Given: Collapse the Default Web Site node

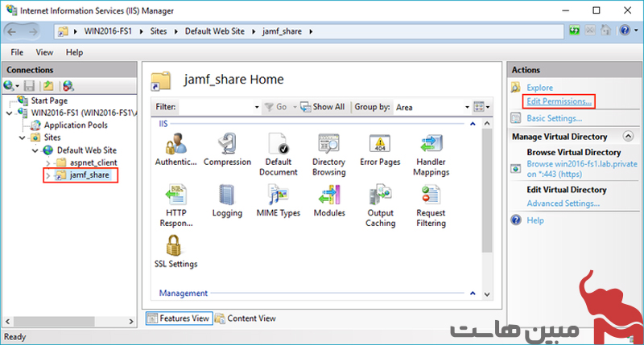Looking at the screenshot, I should pos(36,150).
